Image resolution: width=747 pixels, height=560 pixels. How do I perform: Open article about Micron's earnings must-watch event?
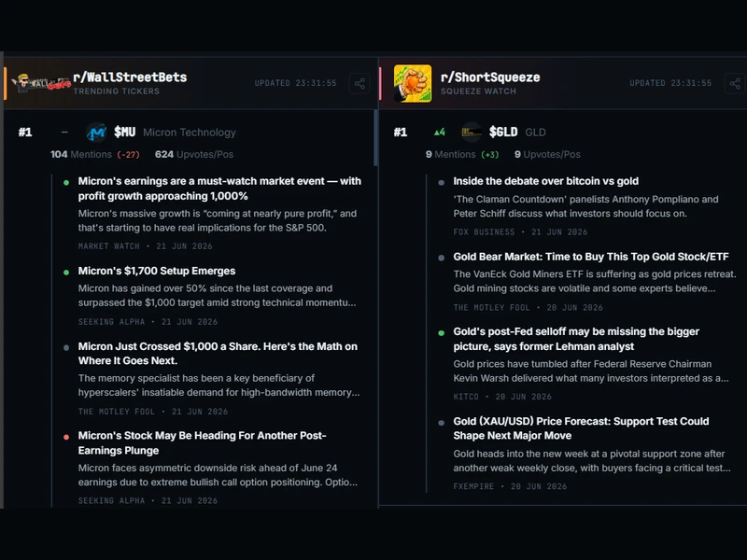point(219,189)
